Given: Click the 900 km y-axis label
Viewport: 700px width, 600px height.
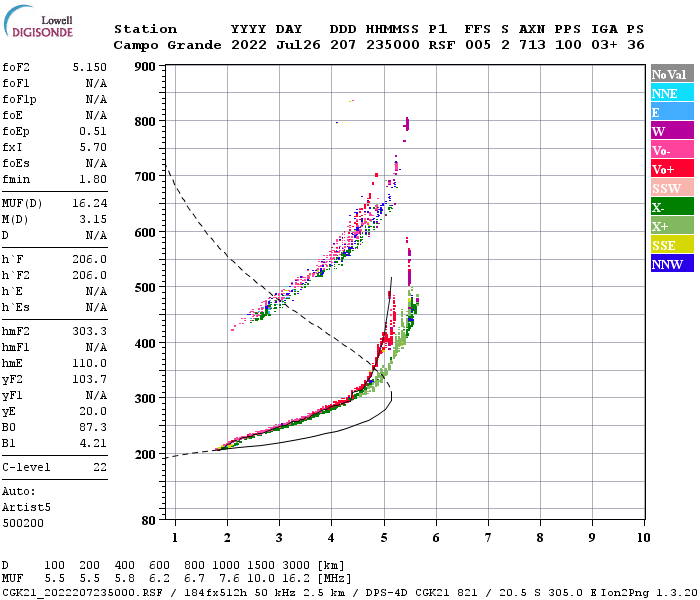Looking at the screenshot, I should click(x=145, y=67).
